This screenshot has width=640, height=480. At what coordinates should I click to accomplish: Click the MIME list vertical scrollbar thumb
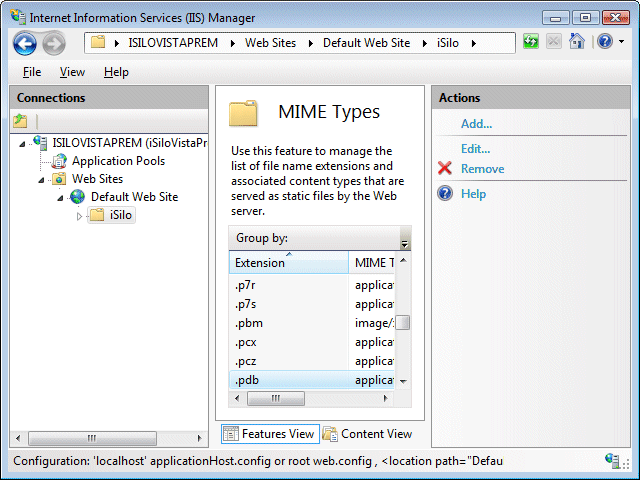pos(404,323)
